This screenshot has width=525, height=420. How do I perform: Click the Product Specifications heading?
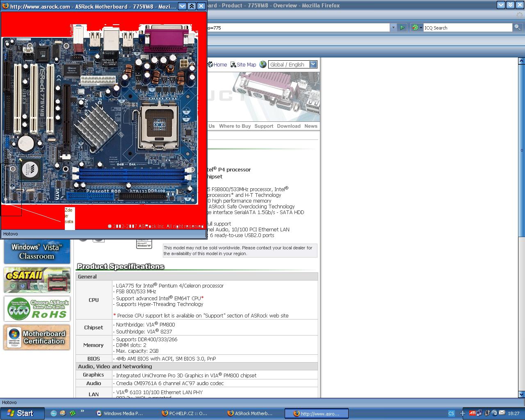[121, 267]
